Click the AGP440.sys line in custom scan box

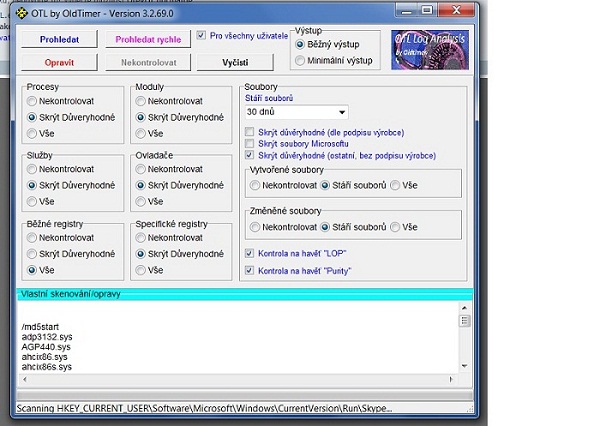[46, 347]
